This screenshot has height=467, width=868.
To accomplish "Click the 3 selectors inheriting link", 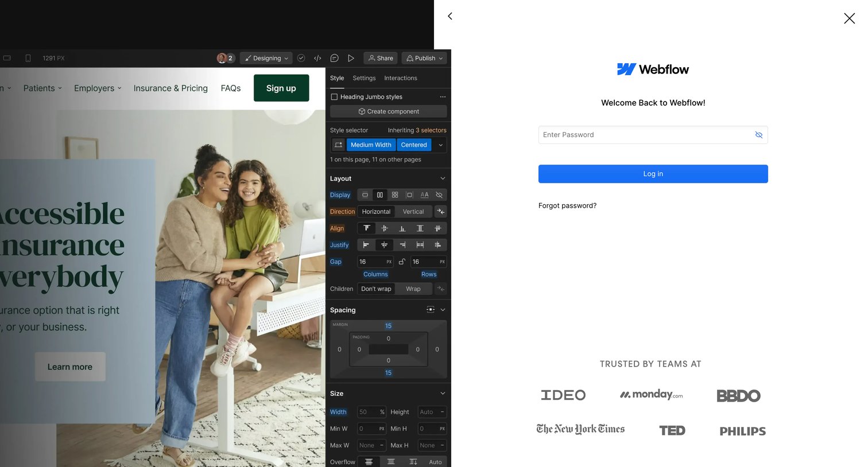I will tap(431, 130).
